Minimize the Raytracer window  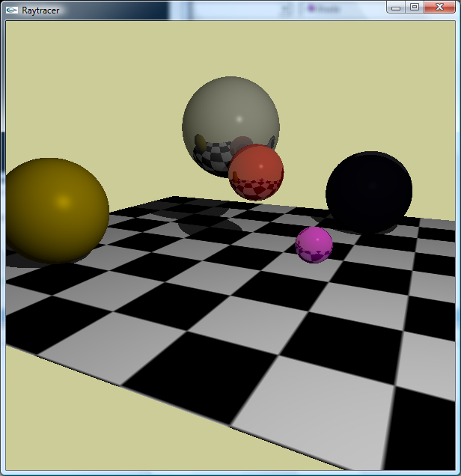(397, 7)
